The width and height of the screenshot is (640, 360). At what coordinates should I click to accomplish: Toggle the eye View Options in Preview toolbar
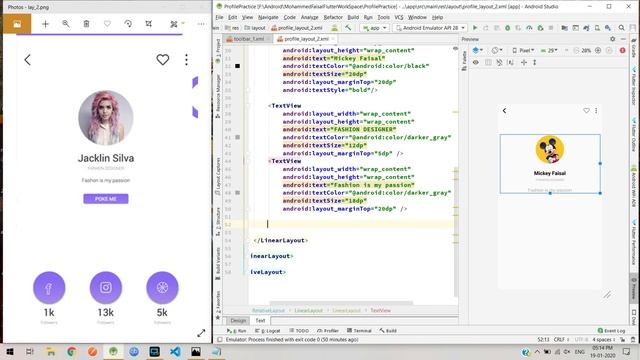pos(476,62)
